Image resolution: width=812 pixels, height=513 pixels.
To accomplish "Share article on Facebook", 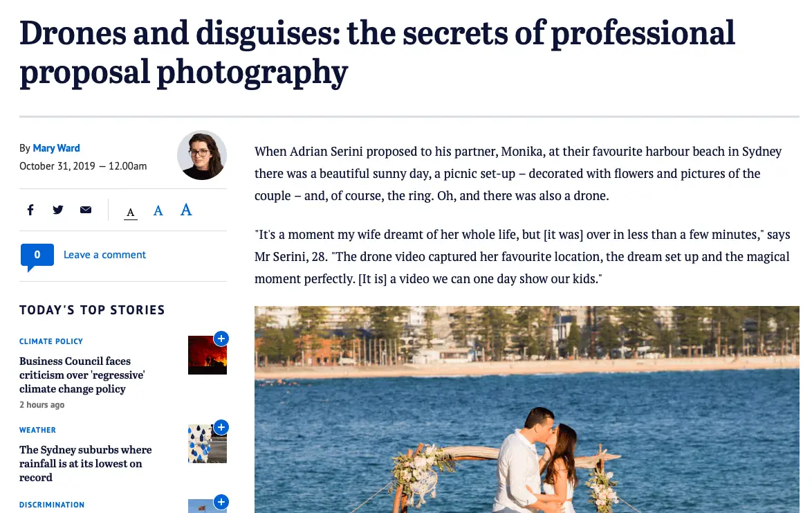I will click(30, 210).
